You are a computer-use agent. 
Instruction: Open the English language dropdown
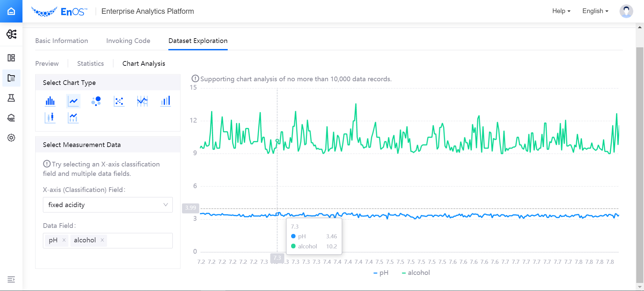[x=595, y=11]
